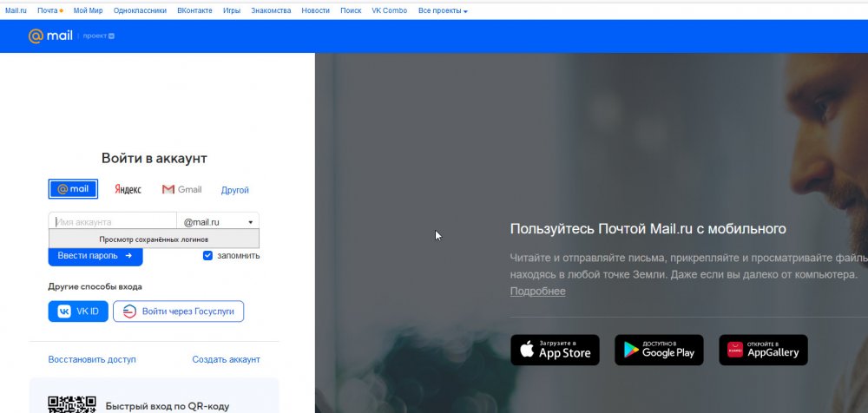
Task: Open the Google Play download badge
Action: pyautogui.click(x=659, y=350)
